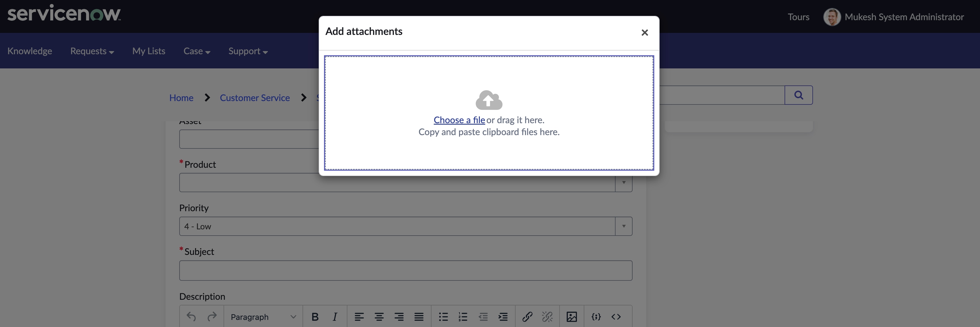The image size is (980, 327).
Task: Click the attachment drop zone area
Action: point(489,113)
